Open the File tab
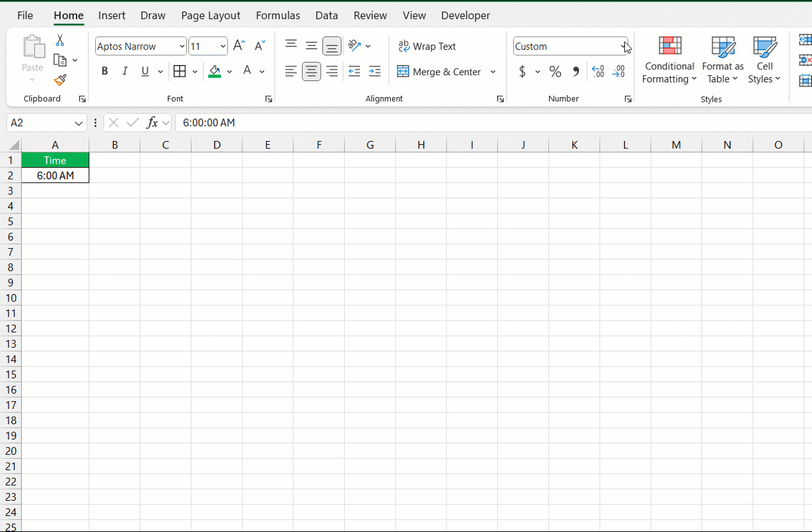 pos(25,15)
